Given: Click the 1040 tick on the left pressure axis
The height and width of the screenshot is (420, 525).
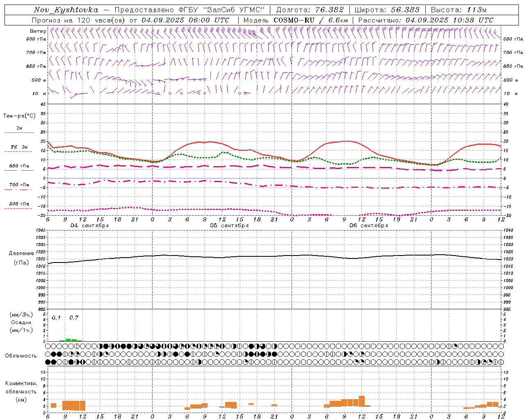Looking at the screenshot, I should click(40, 231).
